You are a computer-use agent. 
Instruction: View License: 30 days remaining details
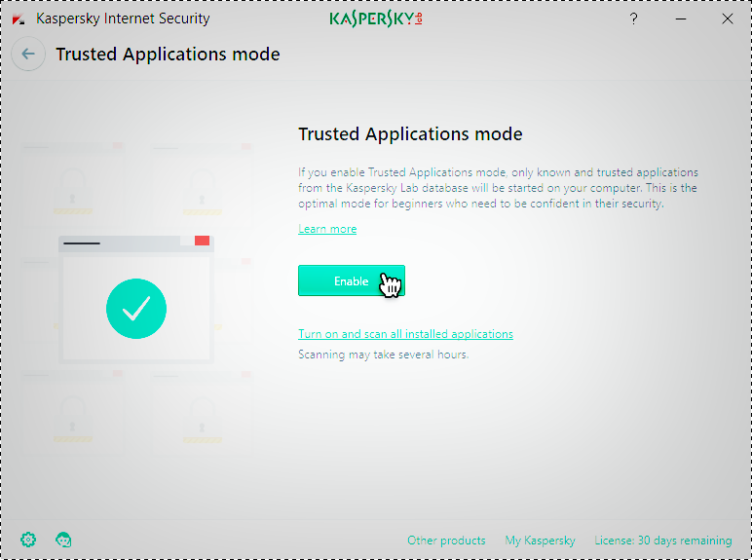coord(662,541)
